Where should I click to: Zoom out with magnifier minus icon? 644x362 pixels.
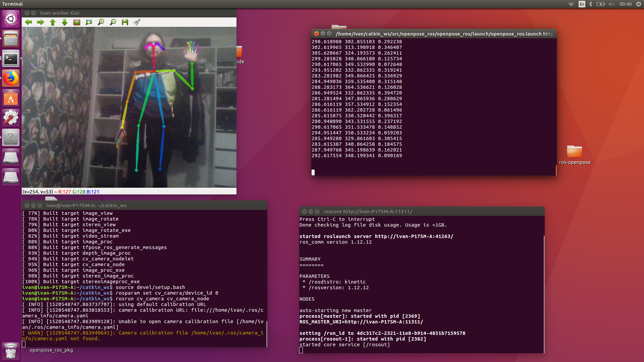pos(113,22)
